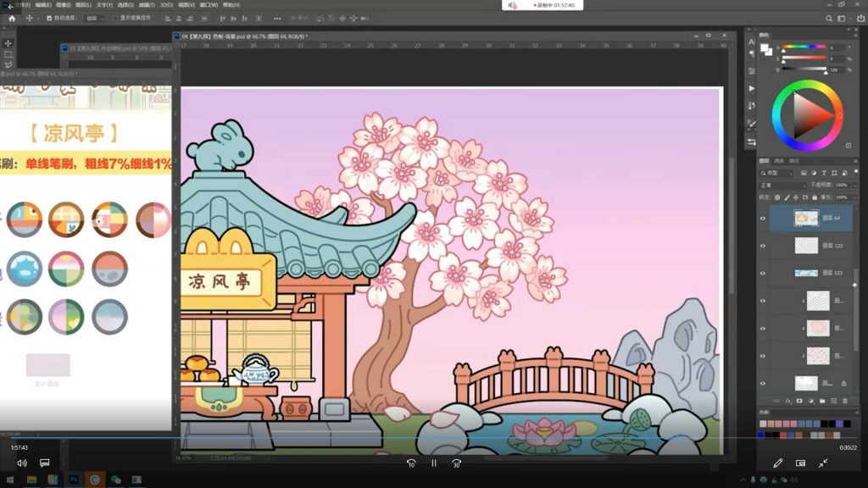Pause the tutorial video playback
Viewport: 868px width, 488px height.
434,463
